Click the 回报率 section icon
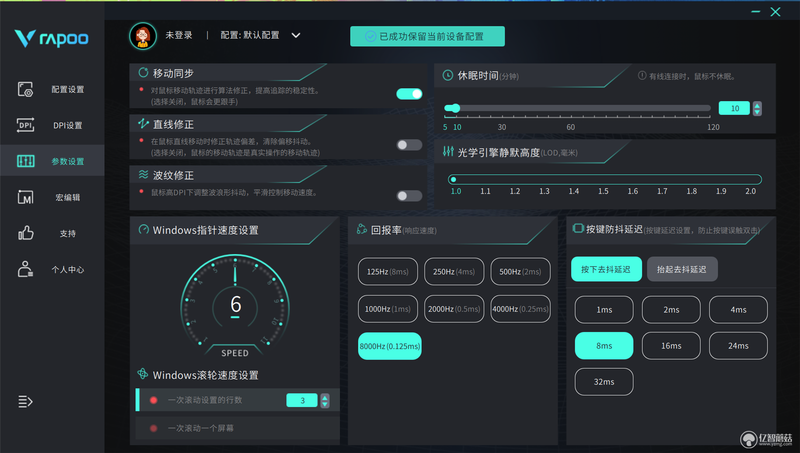The width and height of the screenshot is (800, 453). pos(361,230)
